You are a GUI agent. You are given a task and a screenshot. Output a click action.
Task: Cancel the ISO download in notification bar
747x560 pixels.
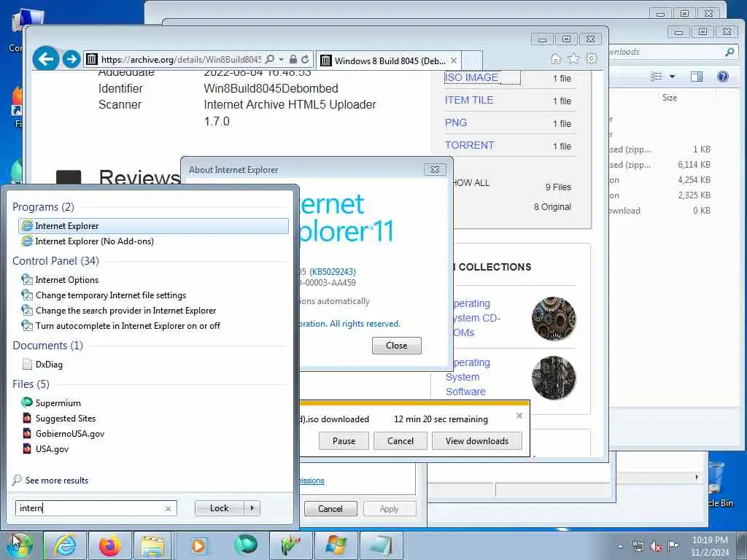[400, 441]
